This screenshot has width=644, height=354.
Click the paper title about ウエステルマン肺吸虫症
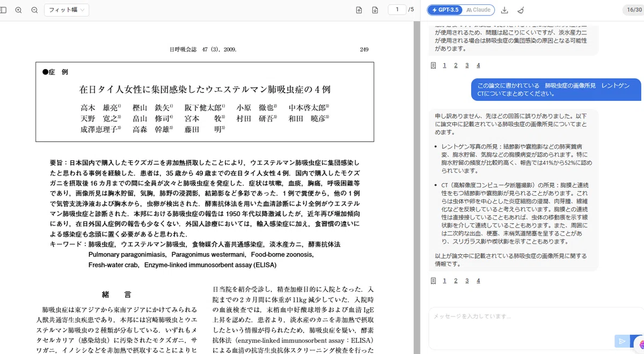click(205, 89)
